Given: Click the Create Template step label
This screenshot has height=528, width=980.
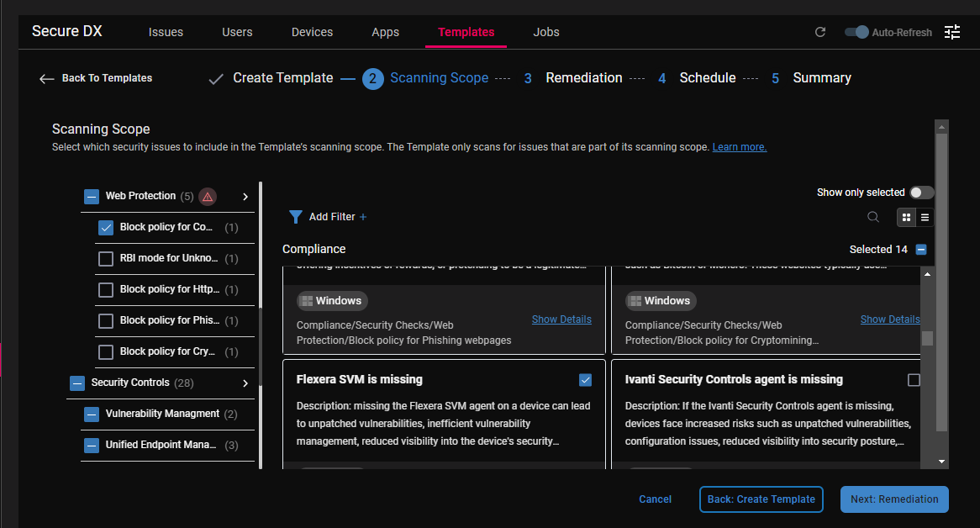Looking at the screenshot, I should [283, 78].
